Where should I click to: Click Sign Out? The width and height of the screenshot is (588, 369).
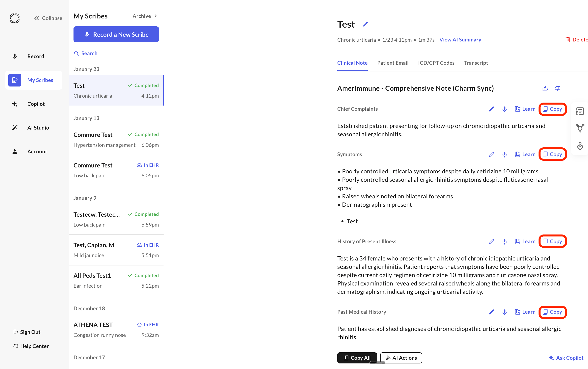(27, 332)
